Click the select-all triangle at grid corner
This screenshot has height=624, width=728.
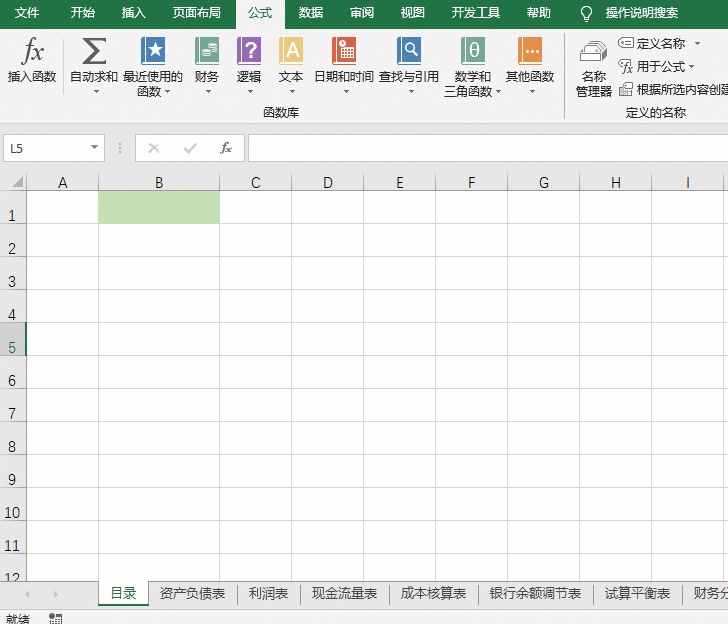[x=18, y=182]
